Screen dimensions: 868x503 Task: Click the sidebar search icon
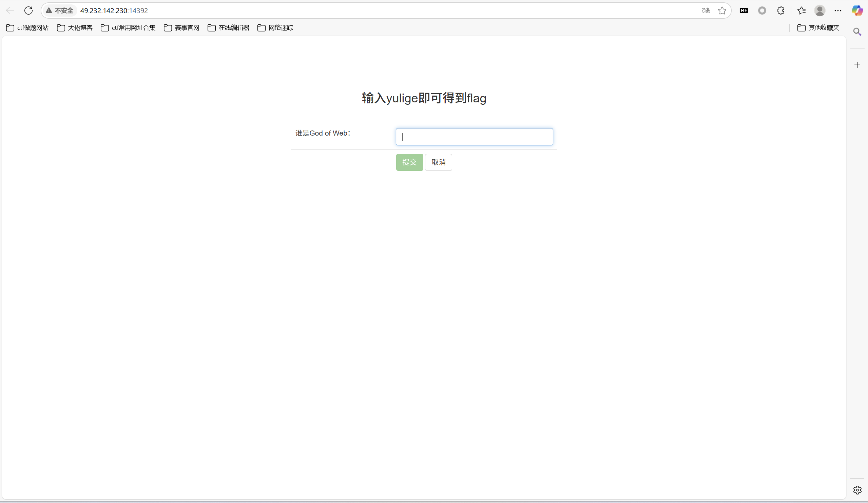[857, 32]
